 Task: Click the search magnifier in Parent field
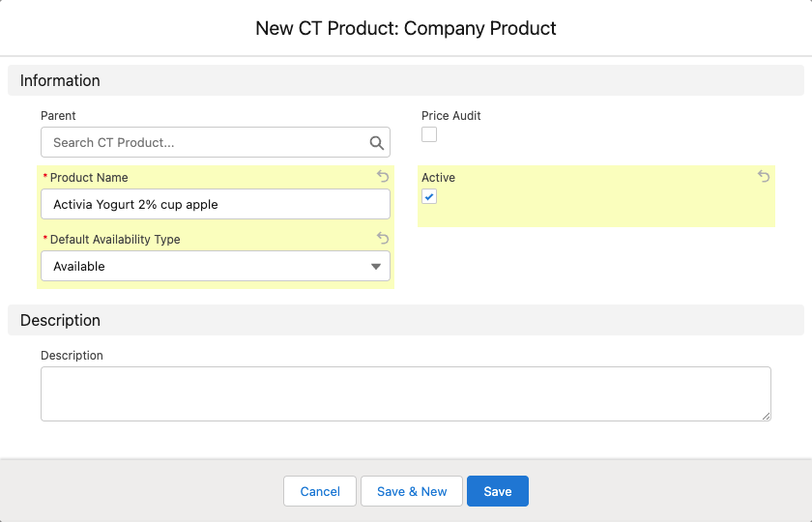click(376, 143)
